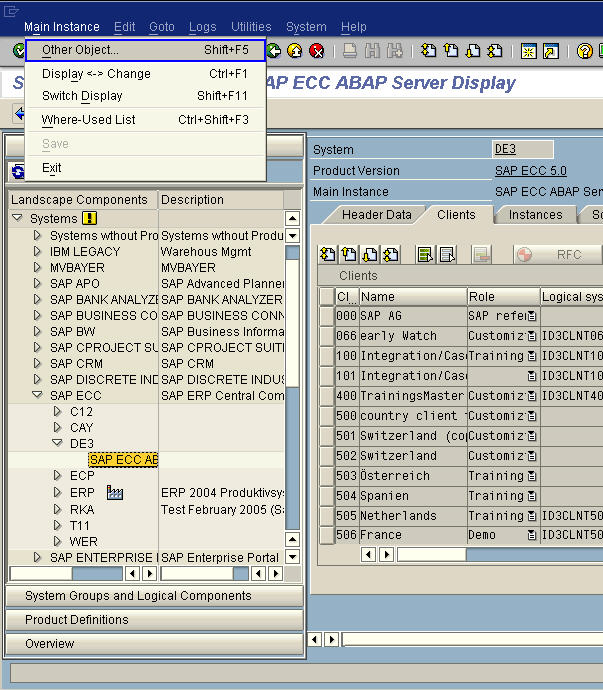
Task: Expand the SAP APO tree node
Action: (x=37, y=283)
